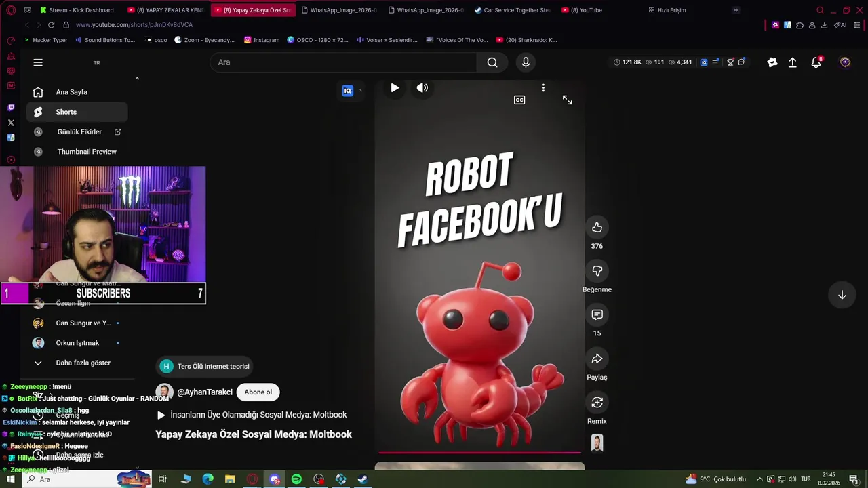The width and height of the screenshot is (868, 488).
Task: Open the trophy icon in stats bar
Action: 730,62
